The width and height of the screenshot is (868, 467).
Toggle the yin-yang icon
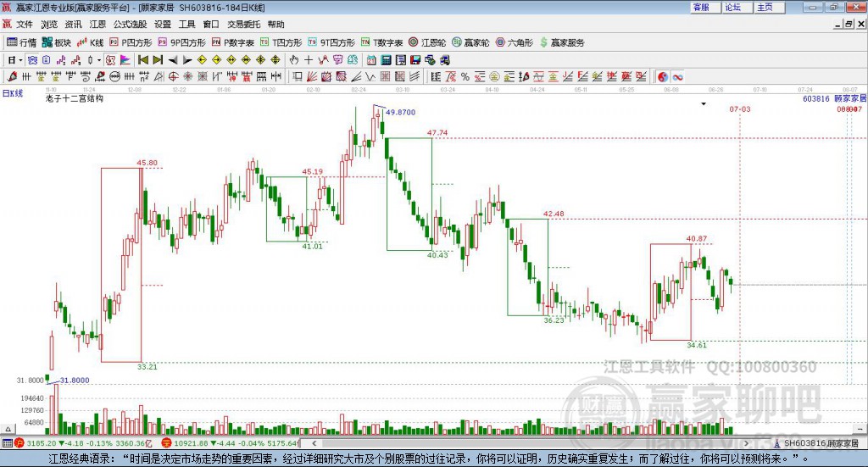[663, 77]
